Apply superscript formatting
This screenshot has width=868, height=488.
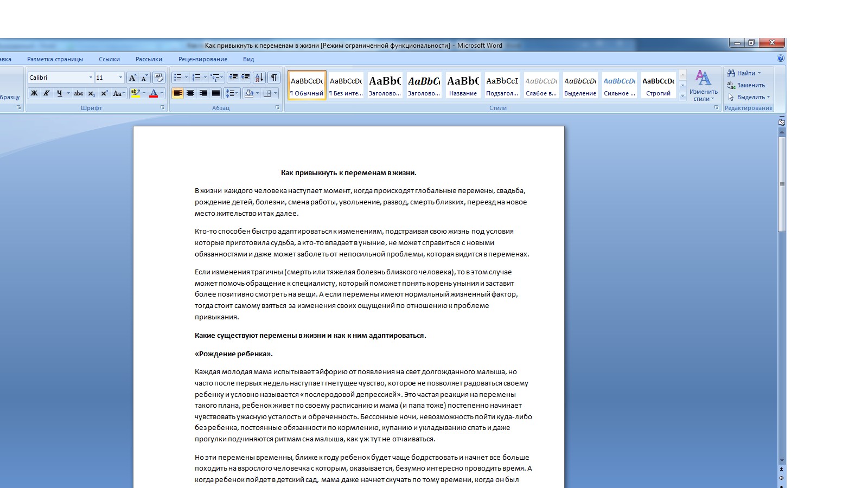104,93
